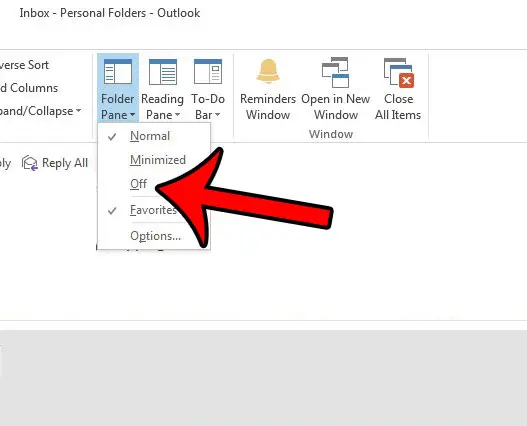Open the Reading Pane dropdown
This screenshot has width=527, height=426.
[x=162, y=88]
